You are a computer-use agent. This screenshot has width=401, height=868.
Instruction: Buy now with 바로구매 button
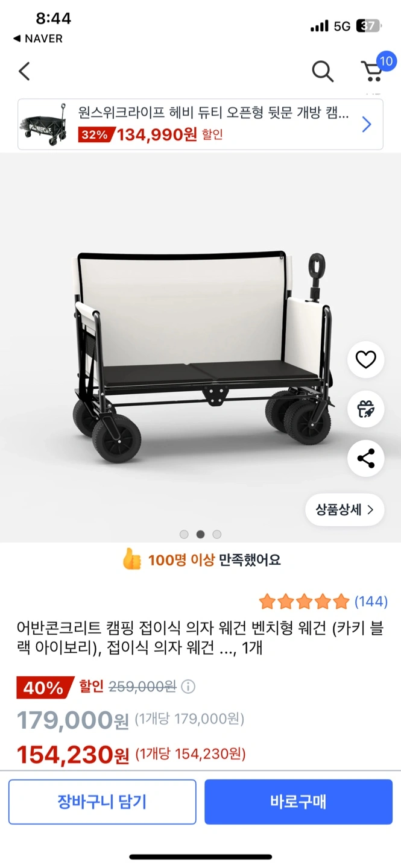[298, 802]
